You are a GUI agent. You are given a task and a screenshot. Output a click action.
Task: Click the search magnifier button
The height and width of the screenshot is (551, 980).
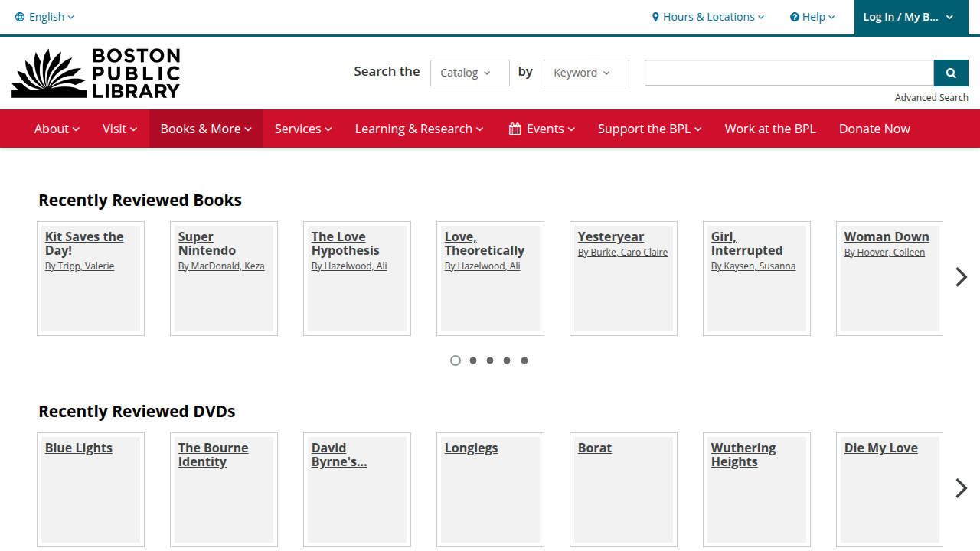click(951, 73)
